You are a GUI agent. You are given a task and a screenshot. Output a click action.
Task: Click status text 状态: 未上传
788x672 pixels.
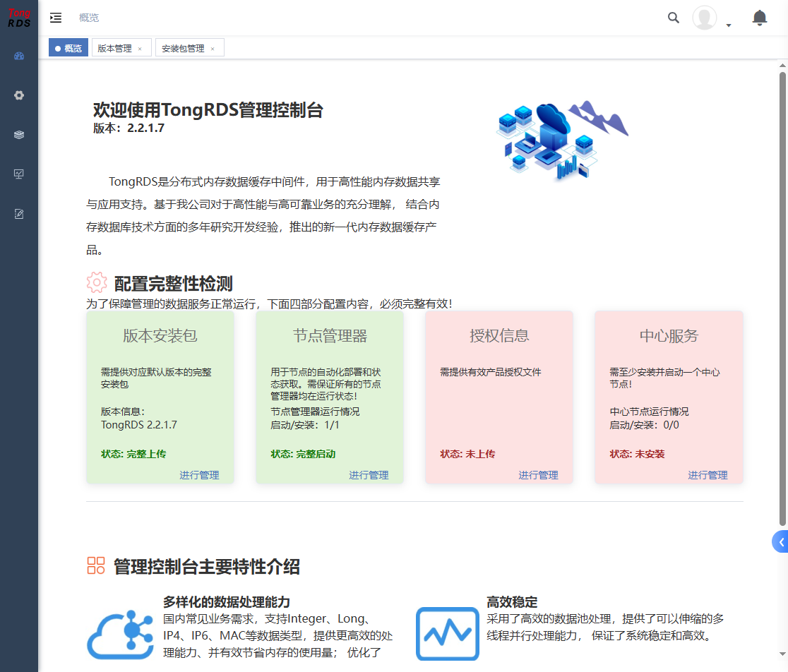(468, 454)
